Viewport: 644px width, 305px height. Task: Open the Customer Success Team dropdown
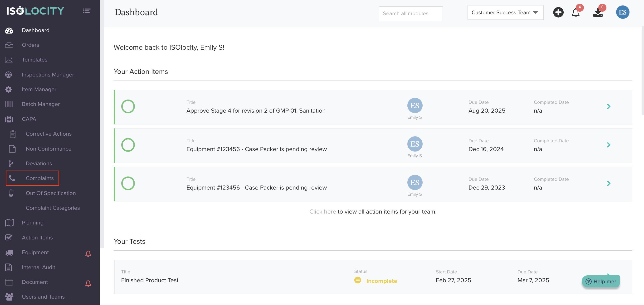[505, 13]
